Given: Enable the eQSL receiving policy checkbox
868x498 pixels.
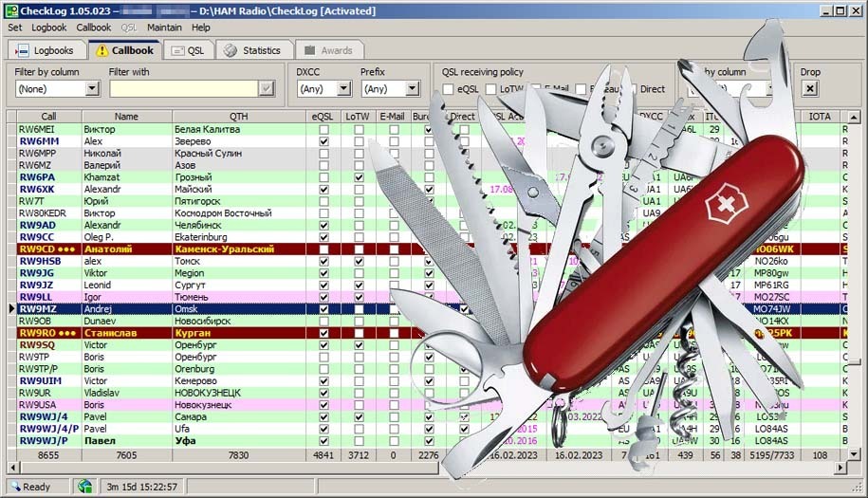Looking at the screenshot, I should [x=449, y=89].
